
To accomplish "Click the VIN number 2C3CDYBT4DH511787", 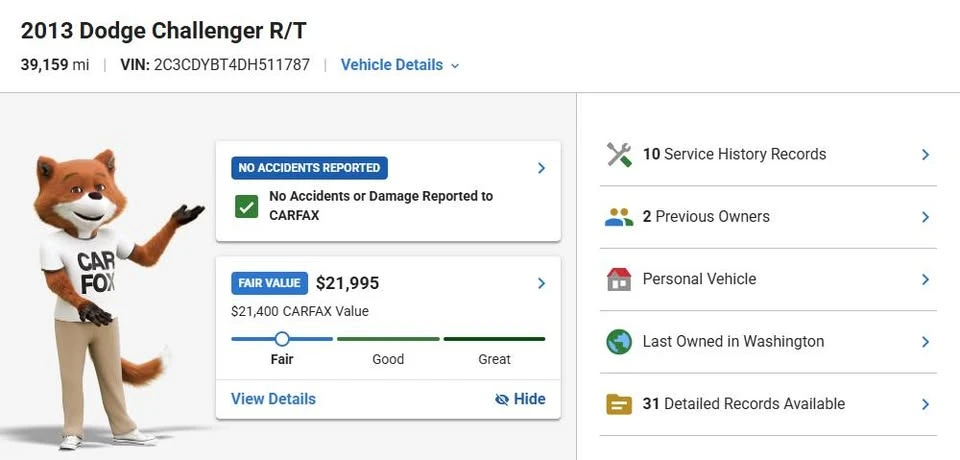I will pos(232,65).
